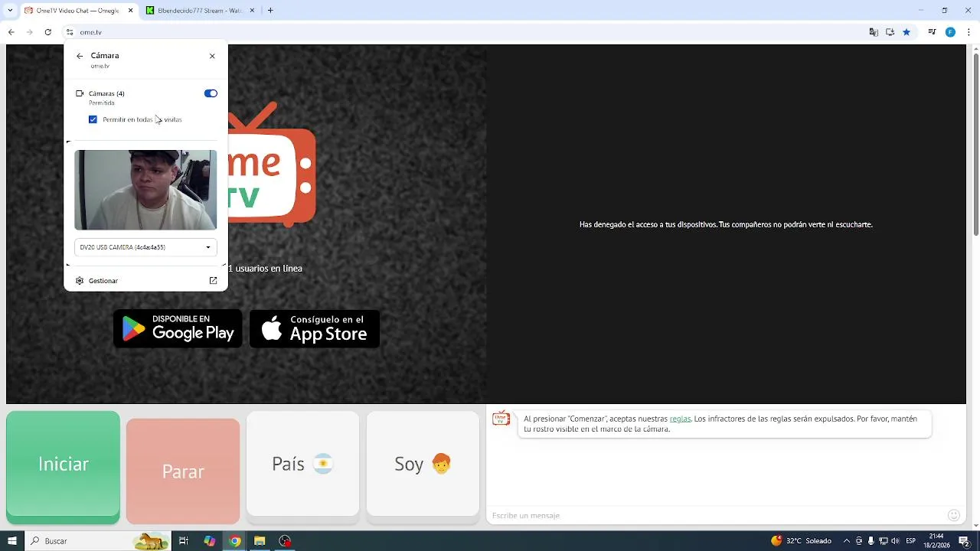Open the Chrome profile avatar
This screenshot has width=980, height=551.
click(950, 32)
